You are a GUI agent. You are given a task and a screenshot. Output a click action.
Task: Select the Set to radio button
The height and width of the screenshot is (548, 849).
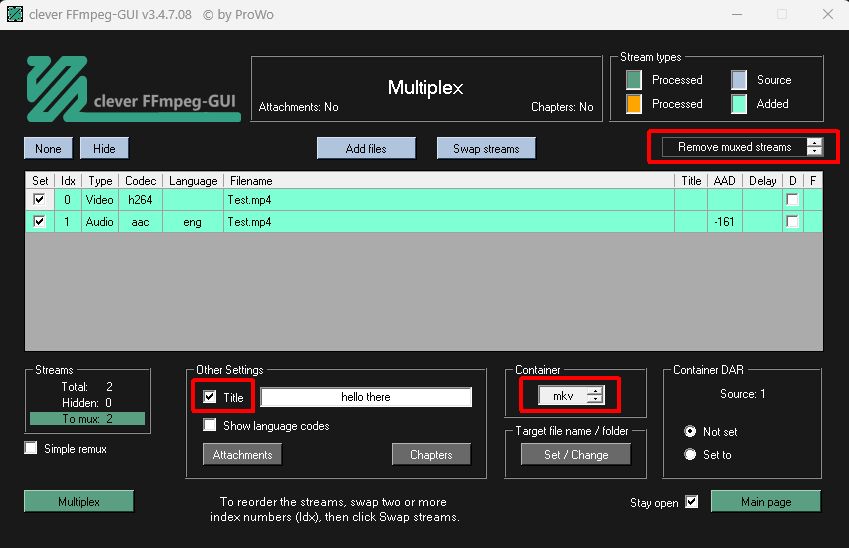pyautogui.click(x=690, y=454)
